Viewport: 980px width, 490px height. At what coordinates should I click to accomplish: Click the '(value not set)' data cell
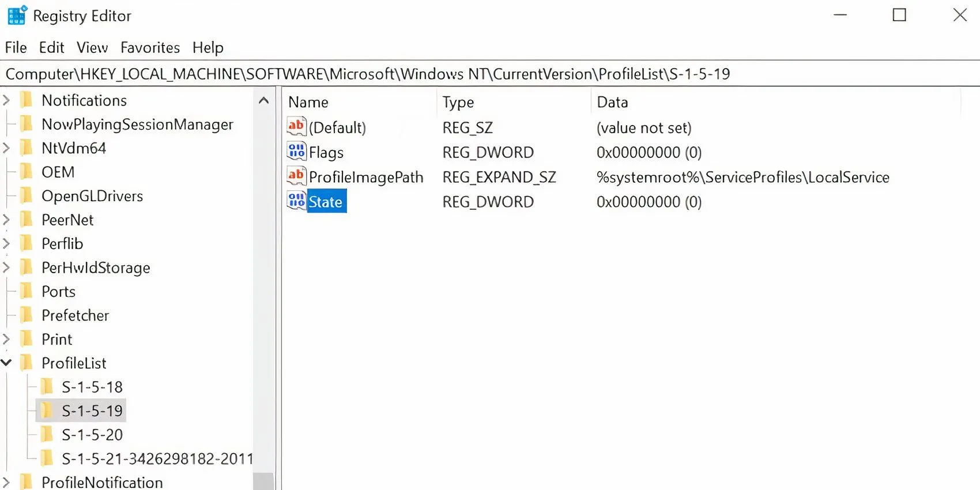(644, 127)
